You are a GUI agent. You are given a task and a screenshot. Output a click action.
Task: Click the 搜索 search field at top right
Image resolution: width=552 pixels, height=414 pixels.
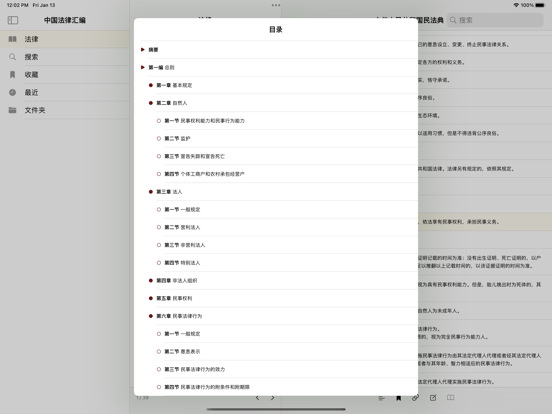pyautogui.click(x=495, y=20)
